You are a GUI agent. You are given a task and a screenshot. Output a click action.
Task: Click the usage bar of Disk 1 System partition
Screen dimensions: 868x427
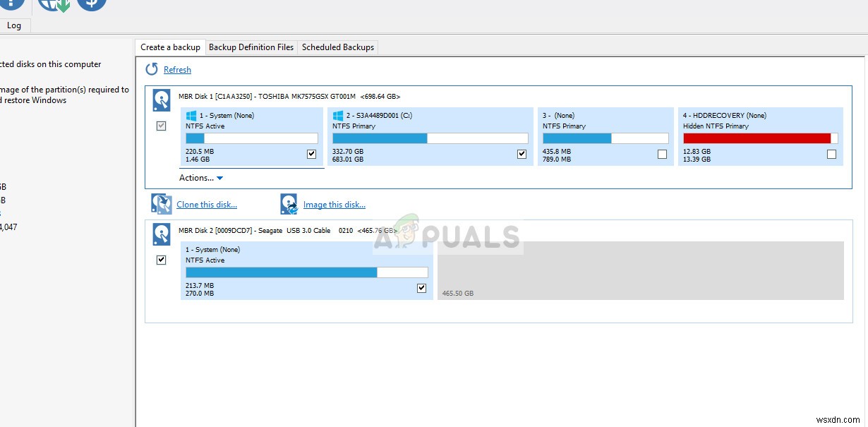(252, 138)
